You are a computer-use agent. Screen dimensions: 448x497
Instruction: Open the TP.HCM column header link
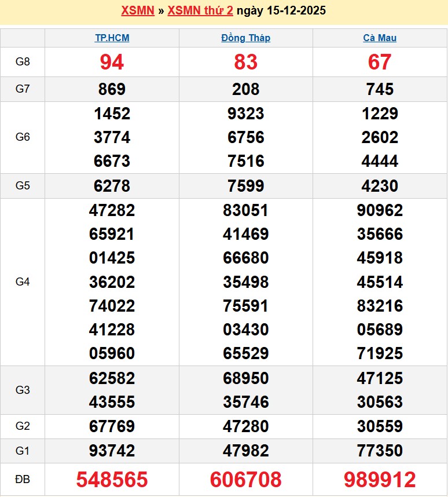click(112, 38)
